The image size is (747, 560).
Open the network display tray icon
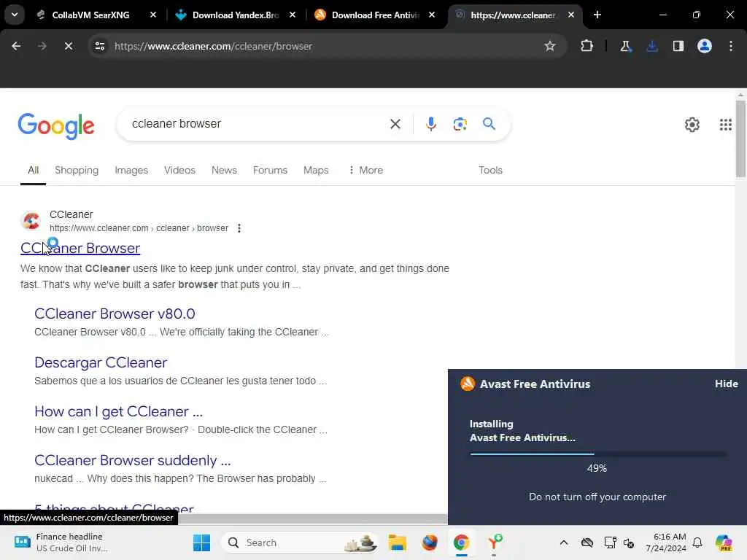609,542
